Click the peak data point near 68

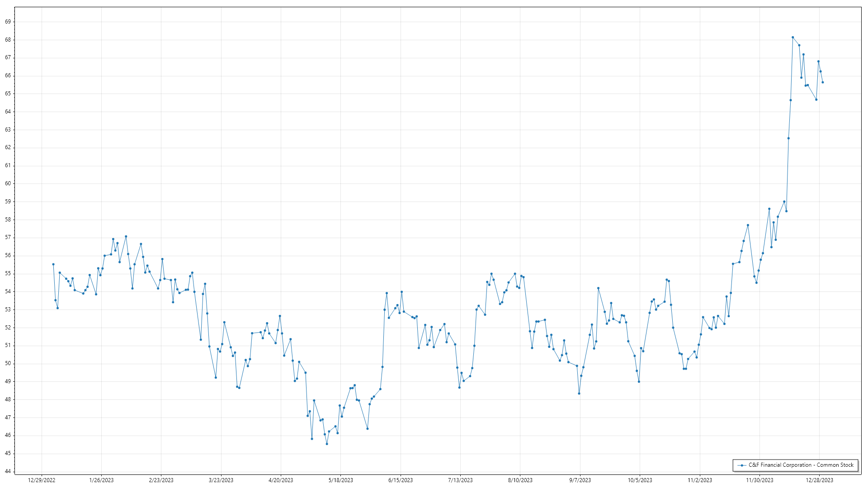coord(793,38)
